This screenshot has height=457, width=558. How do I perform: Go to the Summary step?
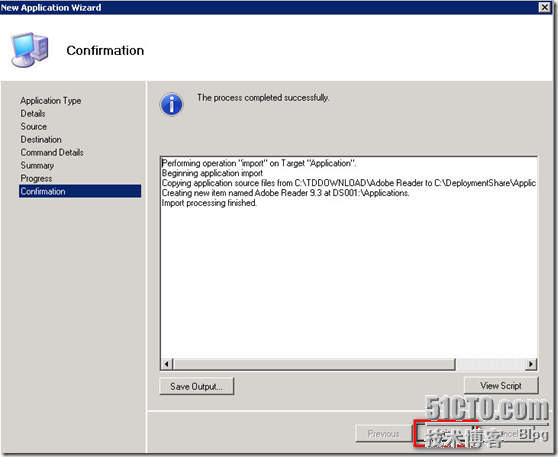37,166
